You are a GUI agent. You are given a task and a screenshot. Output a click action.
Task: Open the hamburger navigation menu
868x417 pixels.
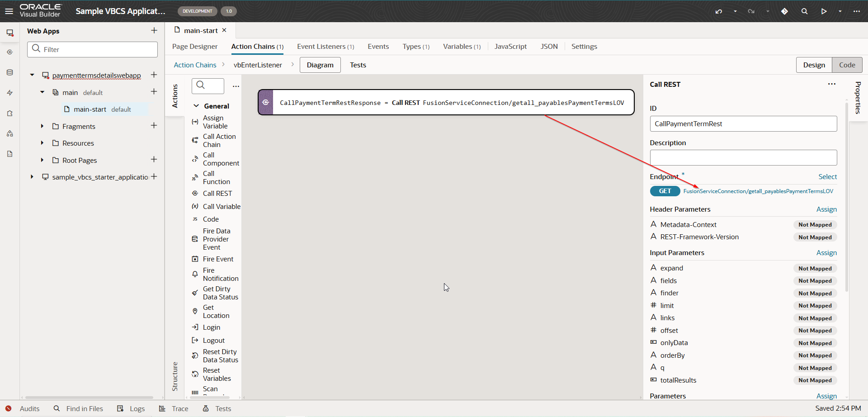click(9, 11)
